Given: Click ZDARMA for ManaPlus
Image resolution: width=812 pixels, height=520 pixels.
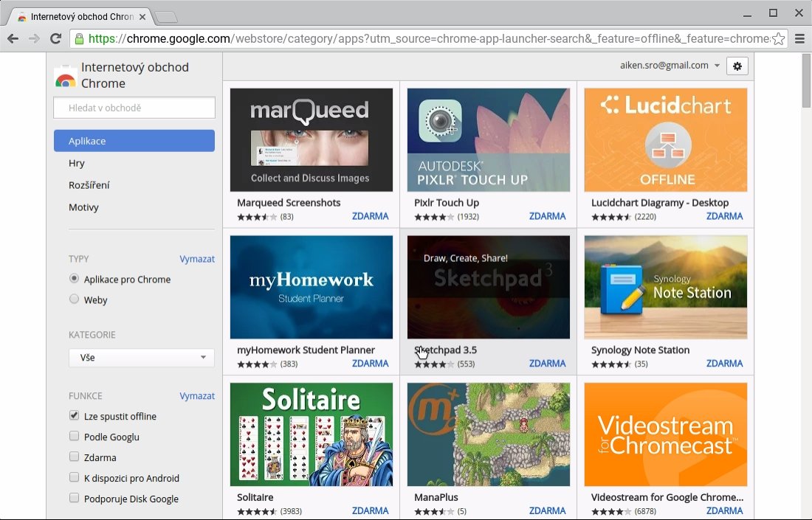Looking at the screenshot, I should 548,510.
